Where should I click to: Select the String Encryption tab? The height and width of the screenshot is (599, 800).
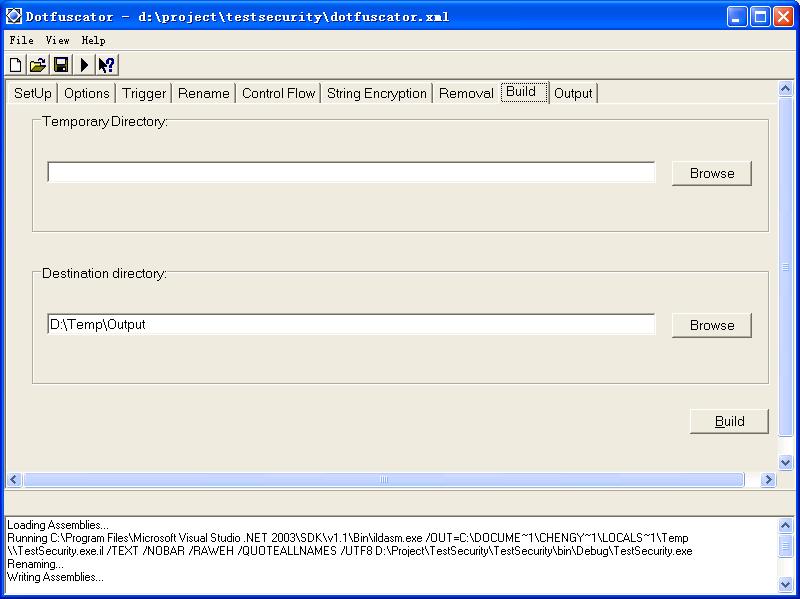click(376, 93)
